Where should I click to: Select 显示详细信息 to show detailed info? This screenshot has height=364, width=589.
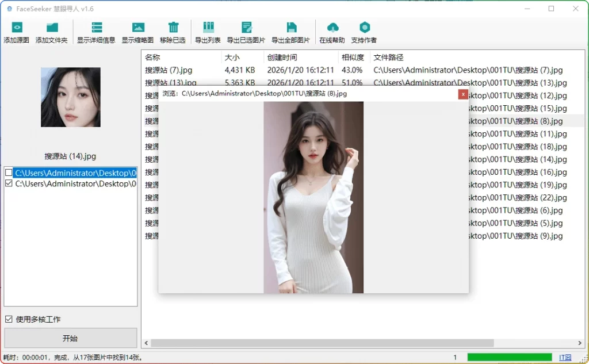pos(95,27)
